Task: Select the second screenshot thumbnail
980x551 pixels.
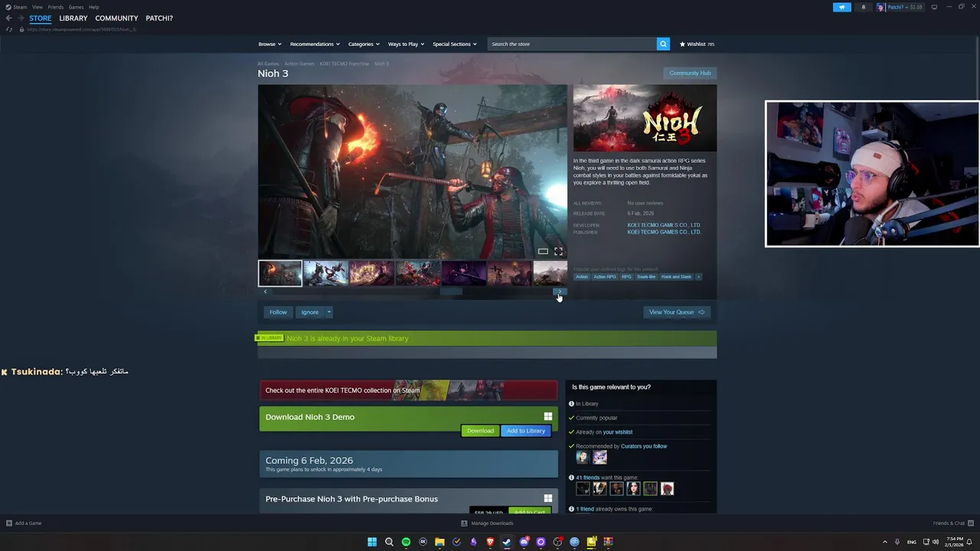Action: pyautogui.click(x=325, y=273)
